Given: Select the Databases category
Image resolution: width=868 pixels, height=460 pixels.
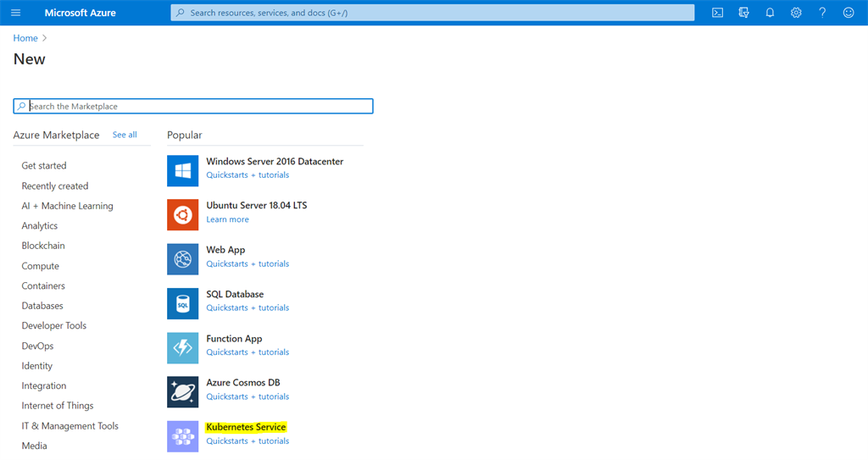Looking at the screenshot, I should coord(42,306).
